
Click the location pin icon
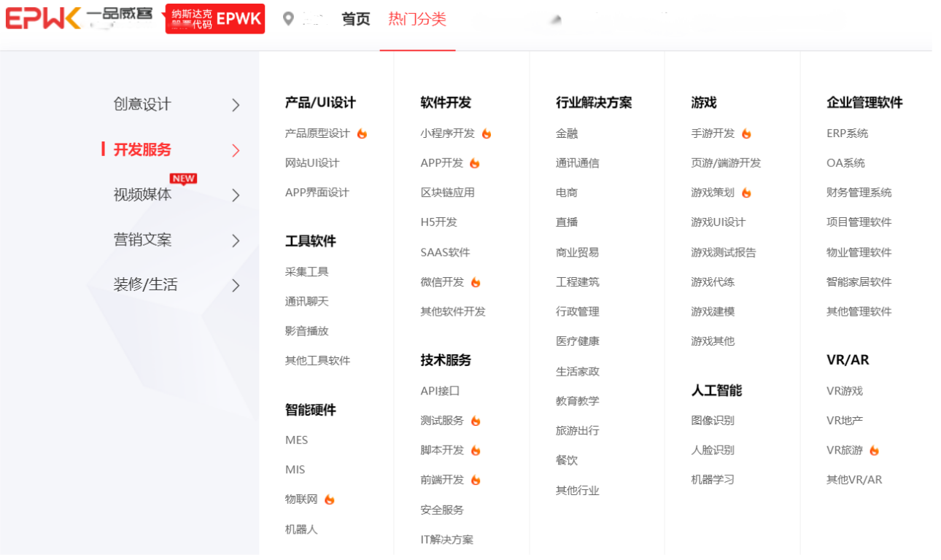289,19
